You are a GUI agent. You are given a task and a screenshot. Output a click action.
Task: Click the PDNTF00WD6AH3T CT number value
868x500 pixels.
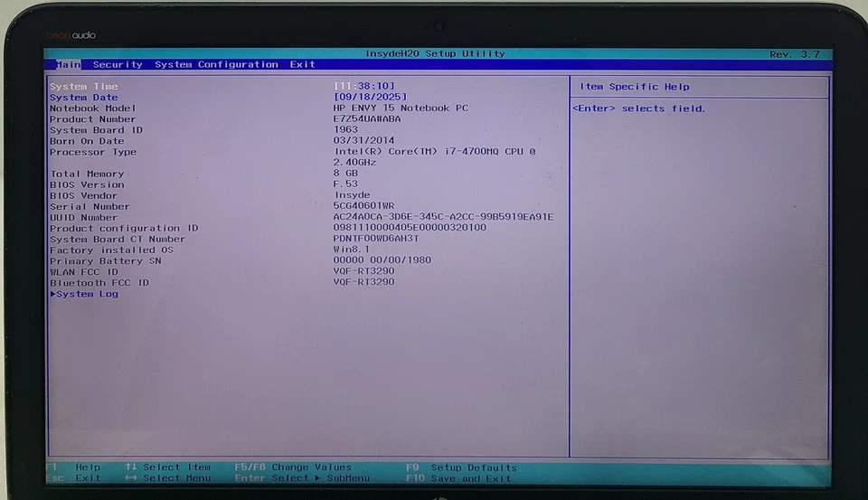376,238
